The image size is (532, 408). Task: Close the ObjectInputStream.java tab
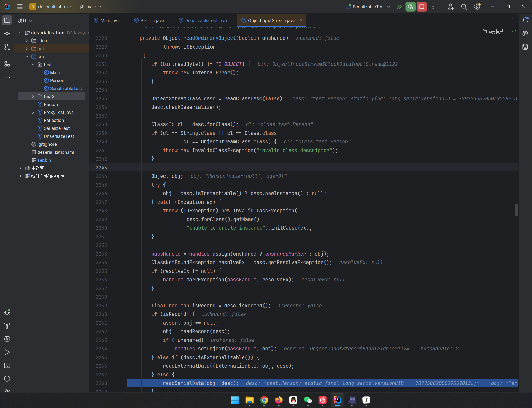301,20
